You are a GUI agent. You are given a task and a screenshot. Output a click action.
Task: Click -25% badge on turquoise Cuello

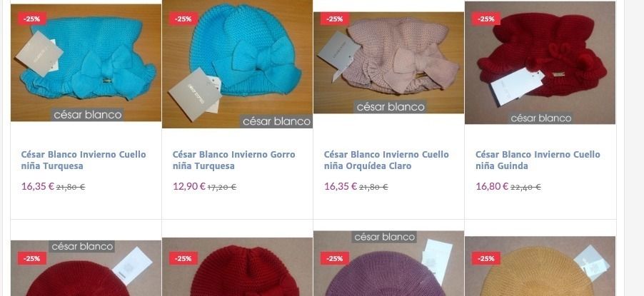(x=32, y=19)
